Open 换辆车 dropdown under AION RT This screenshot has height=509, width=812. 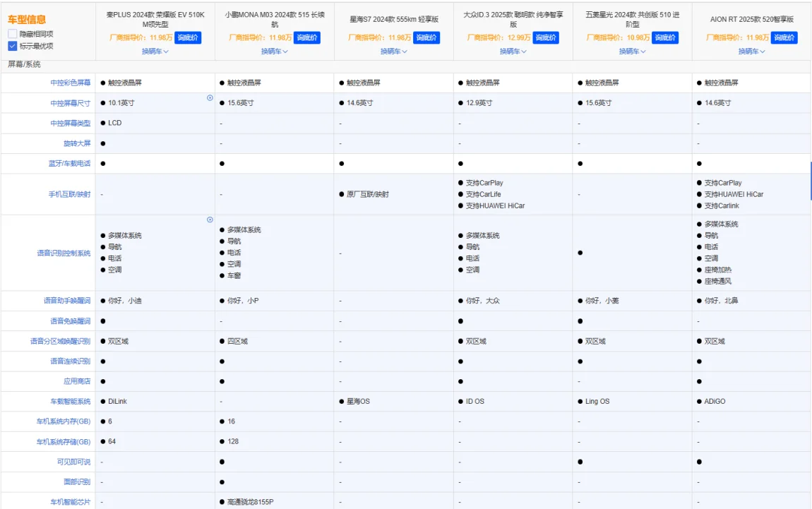click(751, 52)
